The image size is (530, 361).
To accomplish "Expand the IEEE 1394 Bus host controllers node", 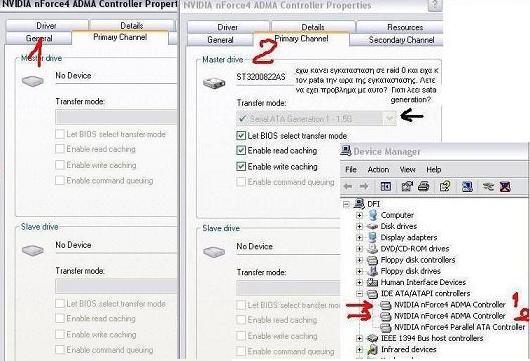I will (359, 338).
